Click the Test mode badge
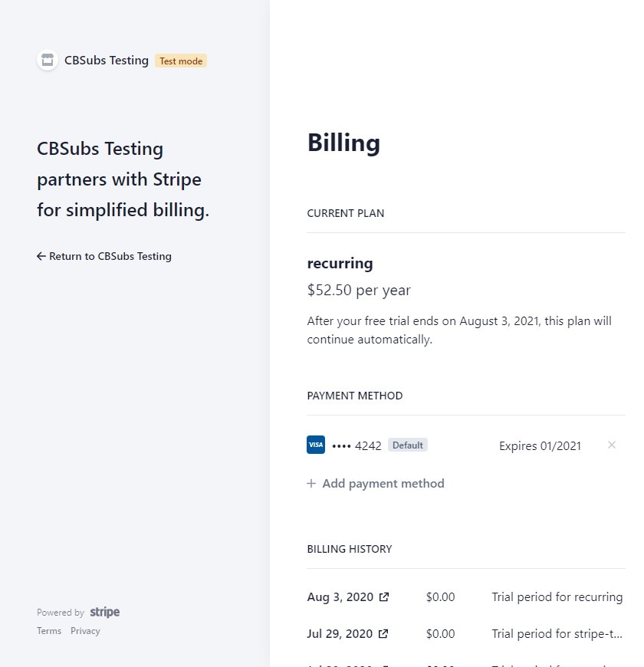 click(x=181, y=61)
